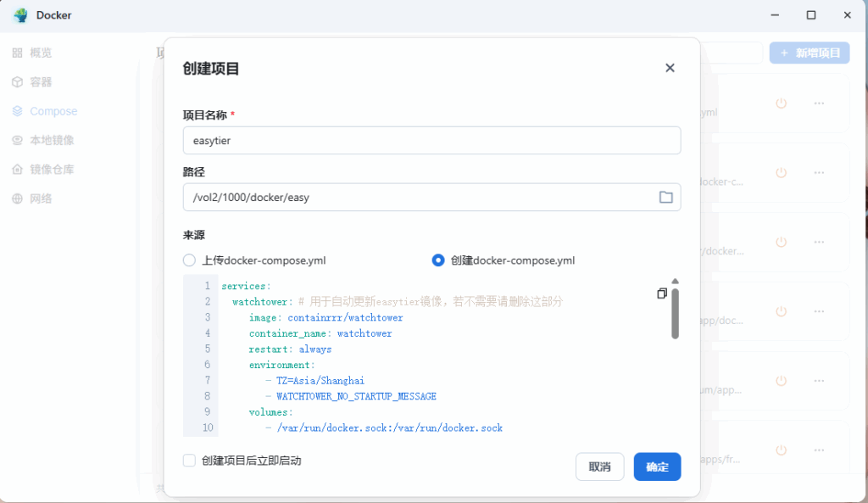Image resolution: width=868 pixels, height=503 pixels.
Task: Open more options on the 'docker-c...' row
Action: (820, 172)
